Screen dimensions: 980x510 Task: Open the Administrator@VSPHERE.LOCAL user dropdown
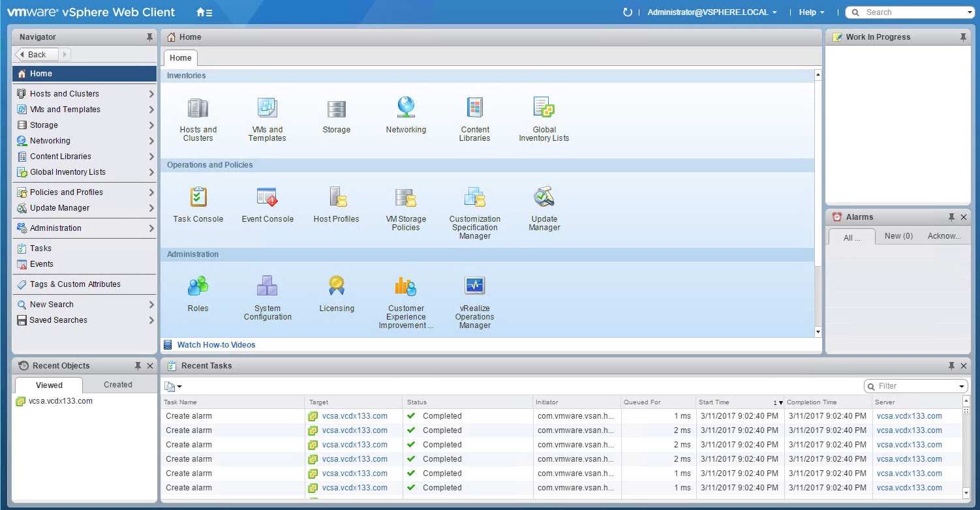712,12
